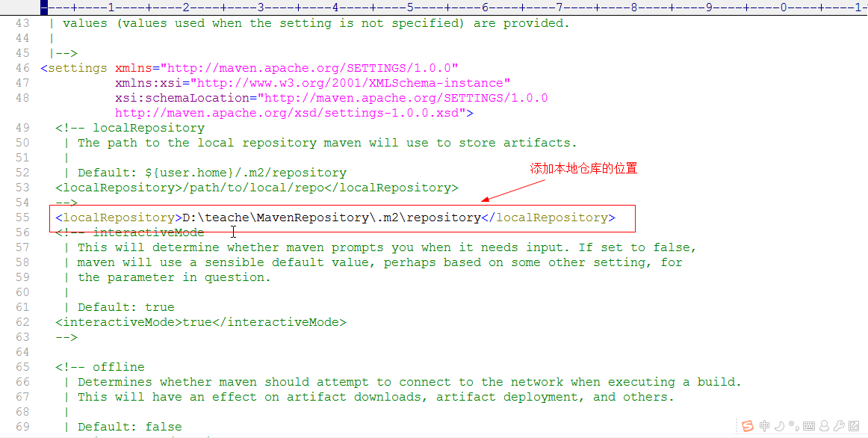This screenshot has width=868, height=438.
Task: Toggle Chinese/English punctuation icon in IME bar
Action: click(x=793, y=426)
